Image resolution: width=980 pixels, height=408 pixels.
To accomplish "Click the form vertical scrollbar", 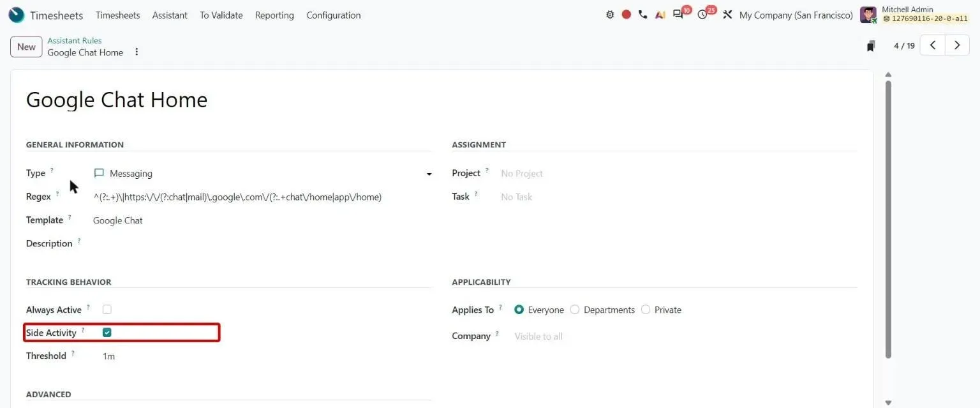I will click(x=888, y=219).
